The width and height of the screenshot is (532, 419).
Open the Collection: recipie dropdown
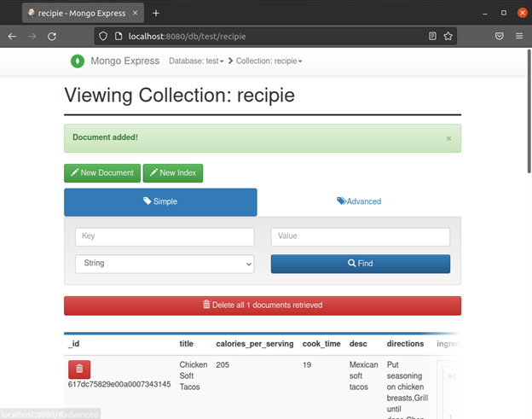[269, 61]
